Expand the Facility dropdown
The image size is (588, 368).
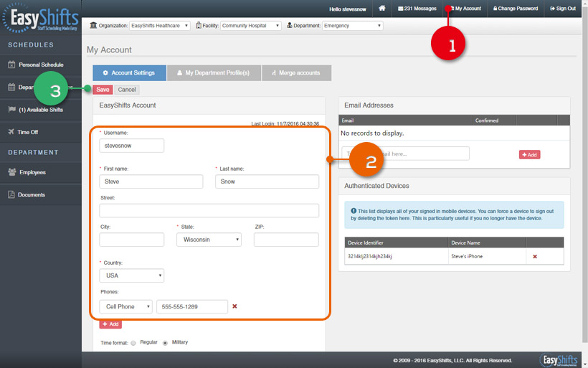point(250,26)
